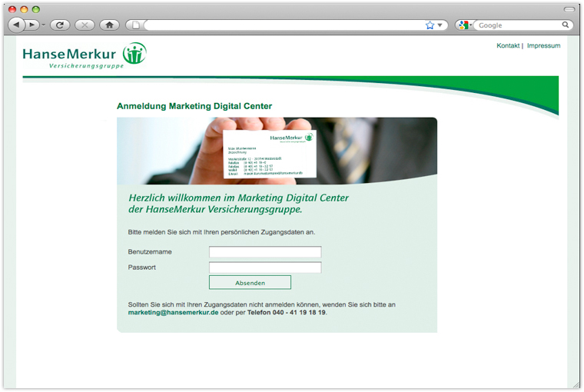Reload the page with the refresh button
Viewport: 584px width, 392px height.
(61, 25)
